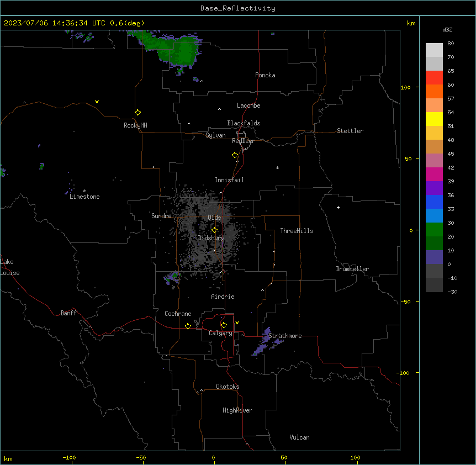Select the royal blue 33-36 dBZ swatch
This screenshot has height=465, width=476.
pyautogui.click(x=434, y=202)
